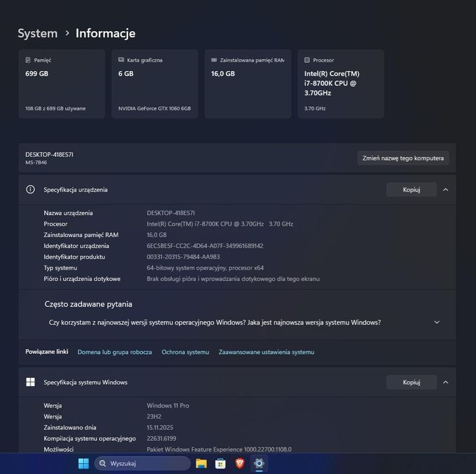Click the 'Zainstalowano dnia' label
This screenshot has width=476, height=474.
pyautogui.click(x=70, y=427)
